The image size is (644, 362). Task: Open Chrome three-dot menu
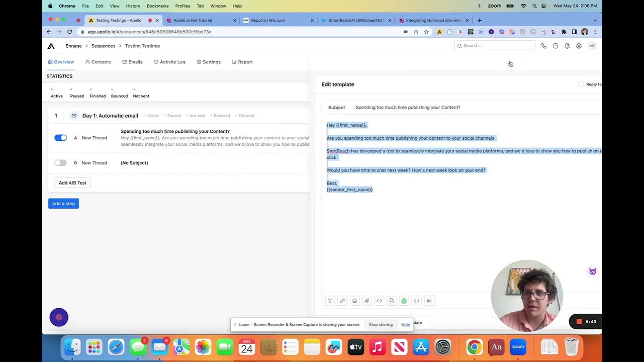point(595,32)
